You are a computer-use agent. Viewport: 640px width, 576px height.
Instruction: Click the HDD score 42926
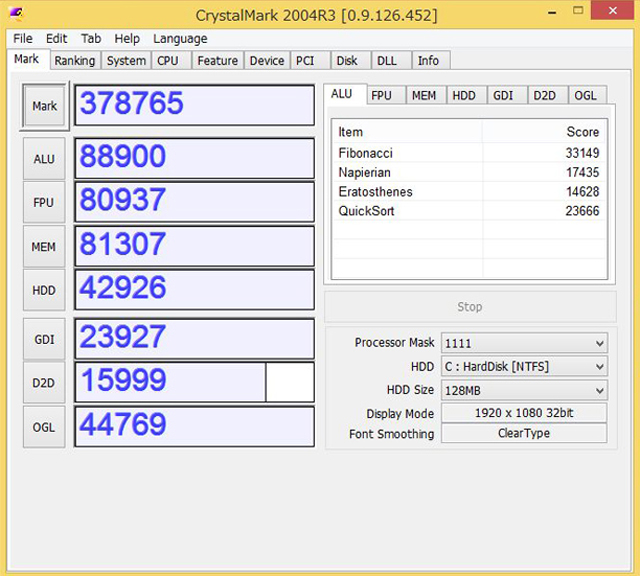tap(194, 289)
